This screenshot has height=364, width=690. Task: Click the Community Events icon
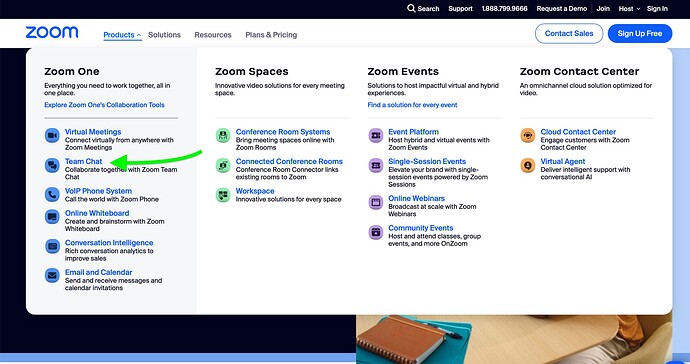coord(376,232)
